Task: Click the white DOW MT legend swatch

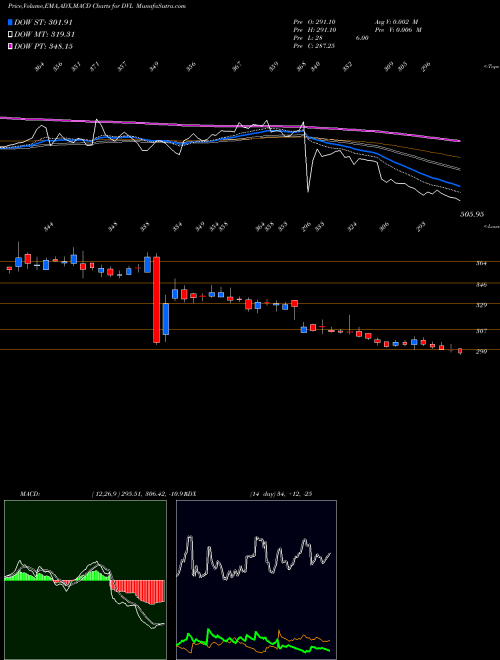Action: pyautogui.click(x=10, y=34)
